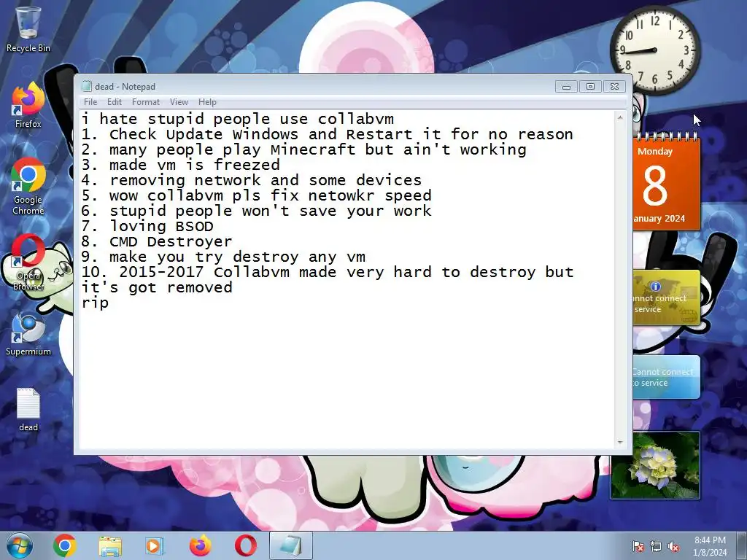
Task: Select the Supermium desktop shortcut
Action: pyautogui.click(x=28, y=335)
